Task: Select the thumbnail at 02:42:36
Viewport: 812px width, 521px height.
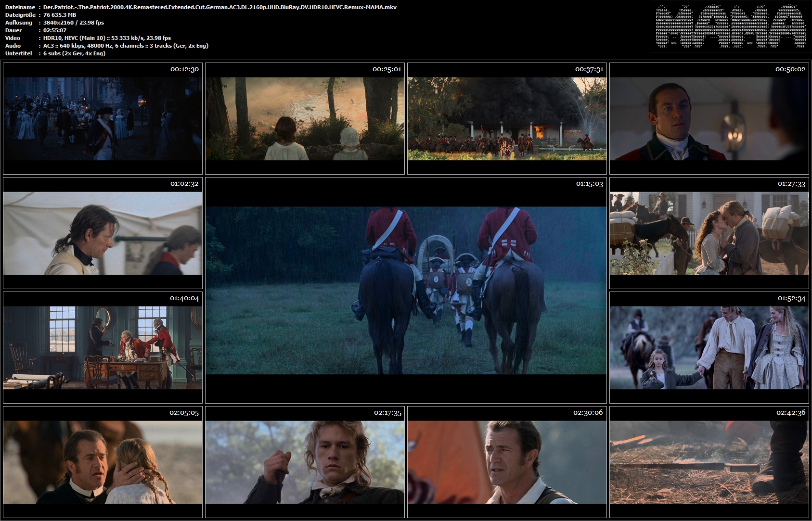Action: [x=709, y=462]
